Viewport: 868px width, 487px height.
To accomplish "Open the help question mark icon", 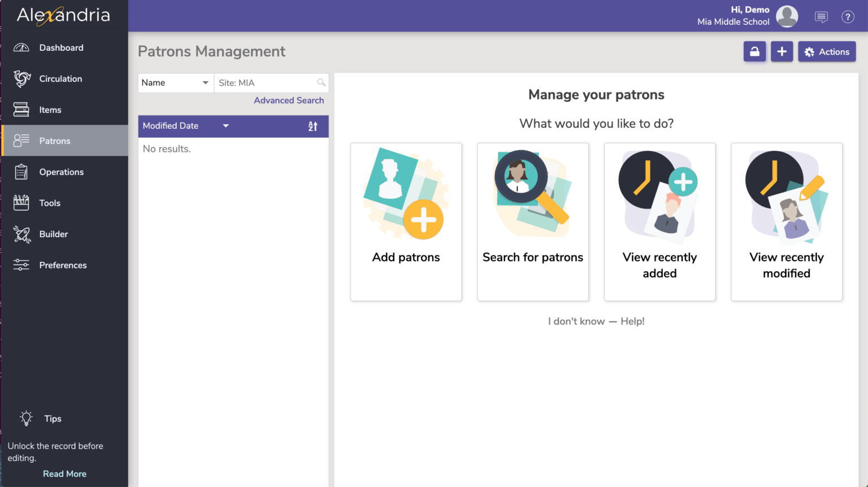I will coord(848,17).
